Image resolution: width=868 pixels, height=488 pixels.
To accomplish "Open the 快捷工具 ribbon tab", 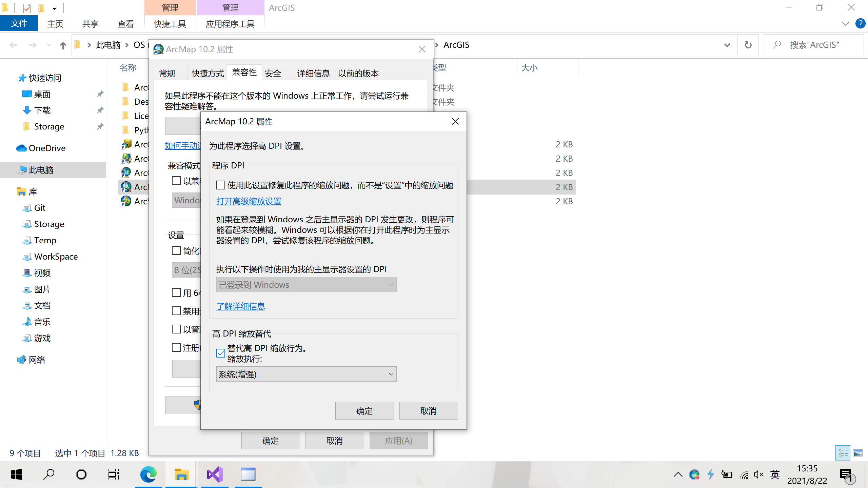I will 170,24.
